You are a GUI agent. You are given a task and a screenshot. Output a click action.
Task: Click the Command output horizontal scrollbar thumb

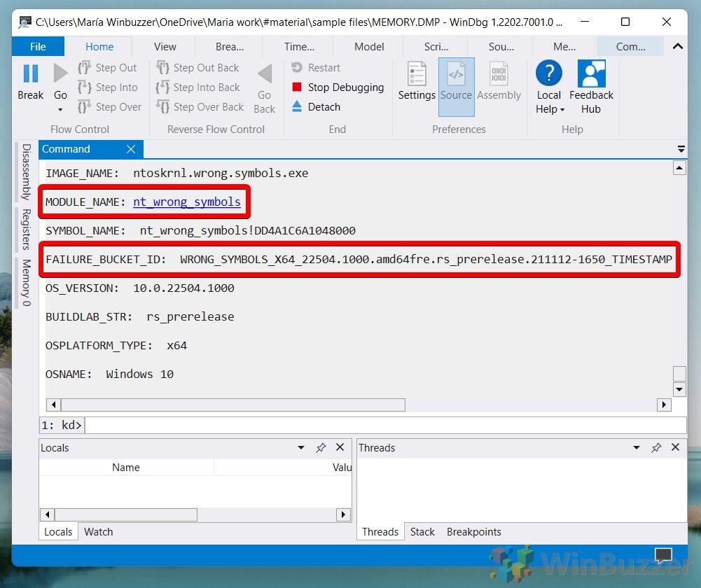[233, 405]
